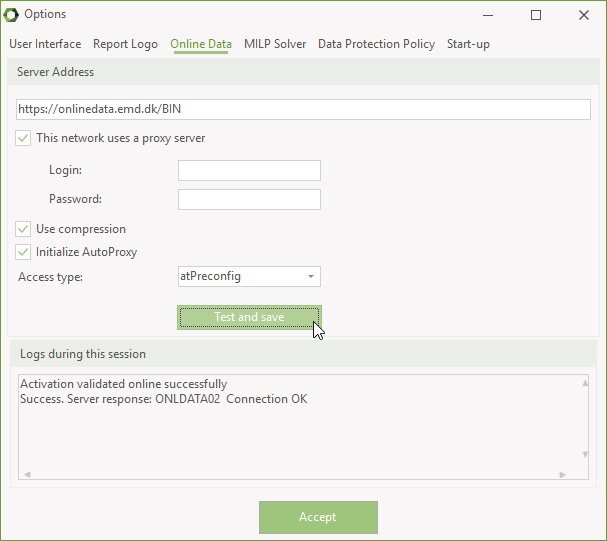The height and width of the screenshot is (541, 607).
Task: Minimize the Options window
Action: coord(488,15)
